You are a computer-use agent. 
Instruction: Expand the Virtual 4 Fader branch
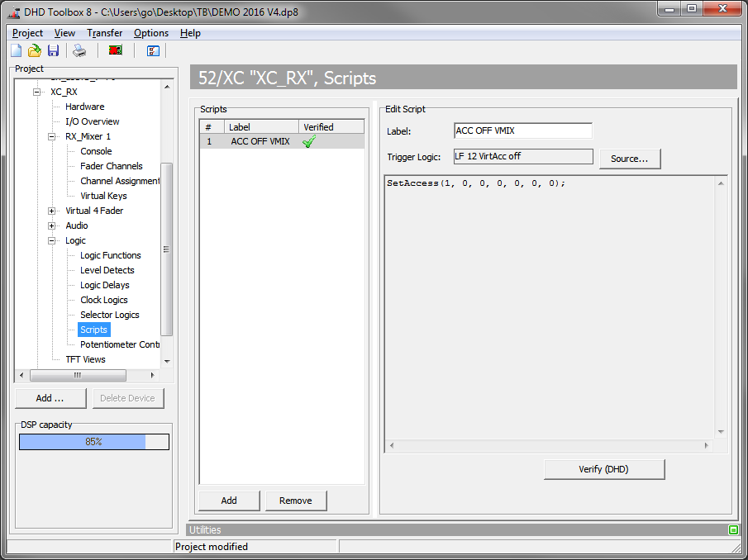[51, 211]
